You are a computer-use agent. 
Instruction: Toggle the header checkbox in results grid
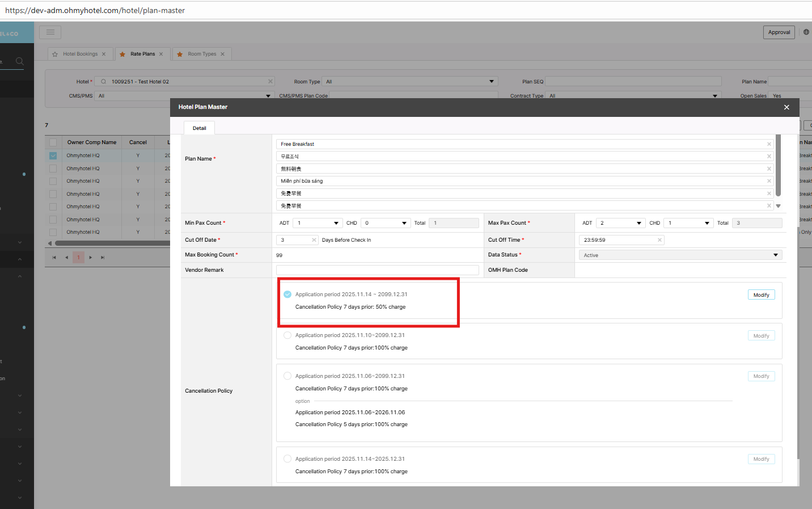click(x=53, y=142)
